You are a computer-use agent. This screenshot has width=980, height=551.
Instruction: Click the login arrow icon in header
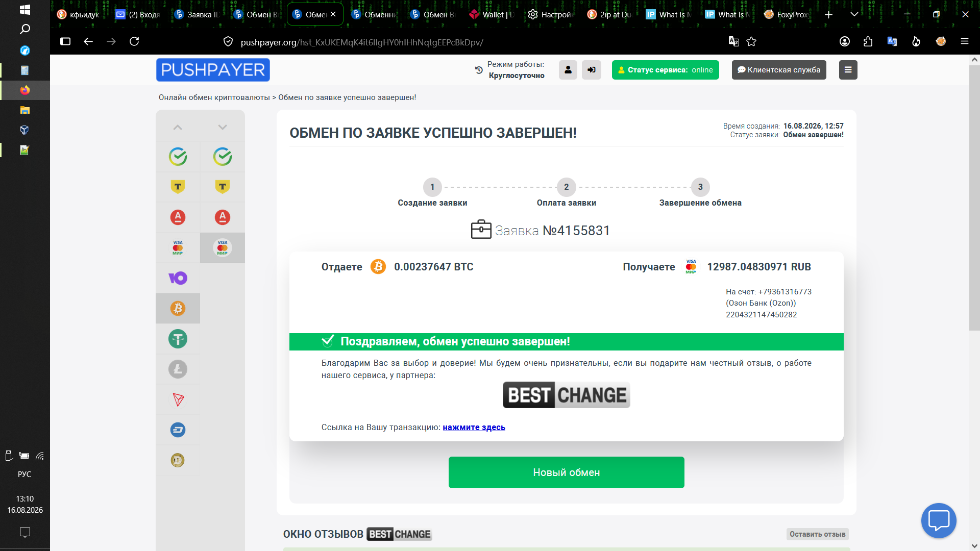tap(592, 70)
